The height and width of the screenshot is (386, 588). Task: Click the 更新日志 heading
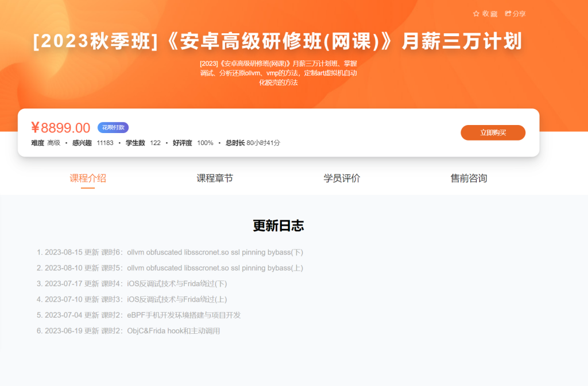[278, 225]
